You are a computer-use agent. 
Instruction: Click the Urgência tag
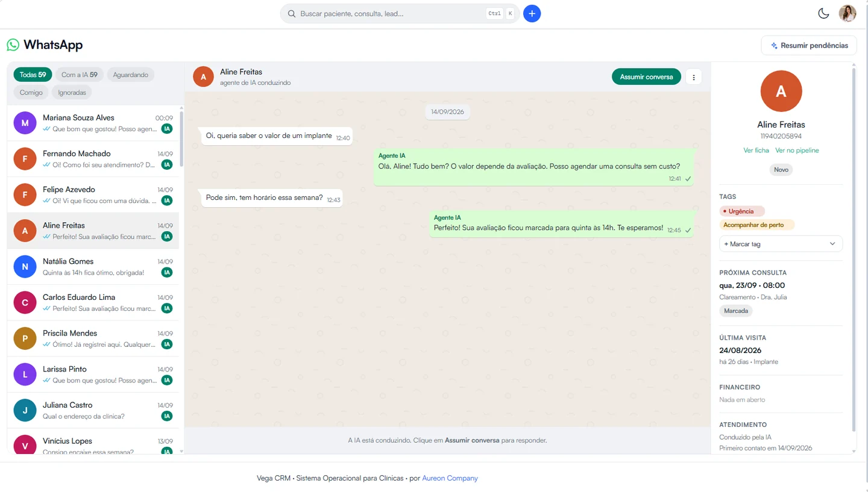[741, 211]
